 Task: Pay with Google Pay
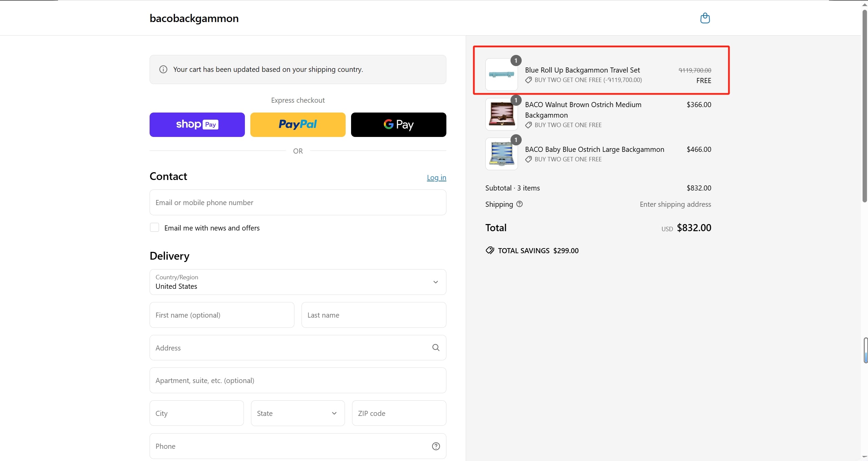point(399,125)
